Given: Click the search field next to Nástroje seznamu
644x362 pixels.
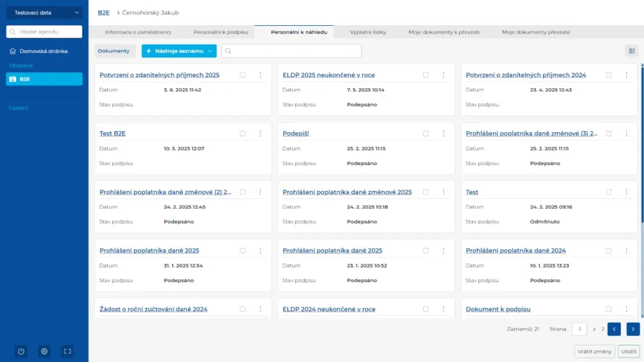Looking at the screenshot, I should point(292,51).
